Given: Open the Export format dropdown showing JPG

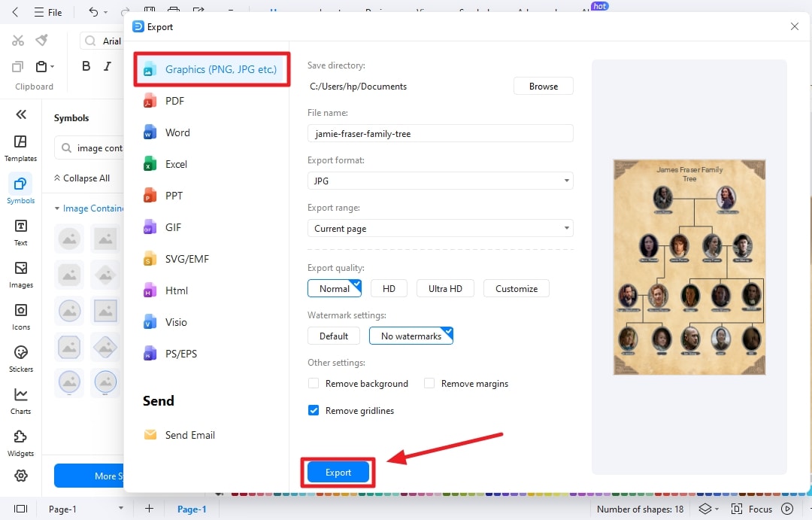Looking at the screenshot, I should 440,181.
